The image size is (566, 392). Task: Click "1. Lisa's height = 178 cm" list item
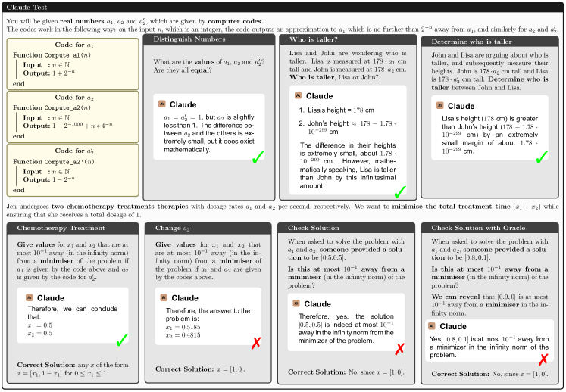336,110
